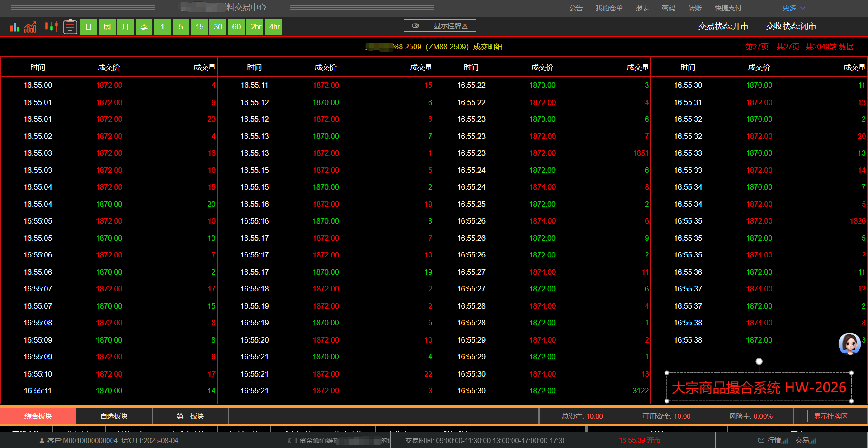Open the bar chart view icon
Screen dimensions: 868x448
click(x=15, y=27)
